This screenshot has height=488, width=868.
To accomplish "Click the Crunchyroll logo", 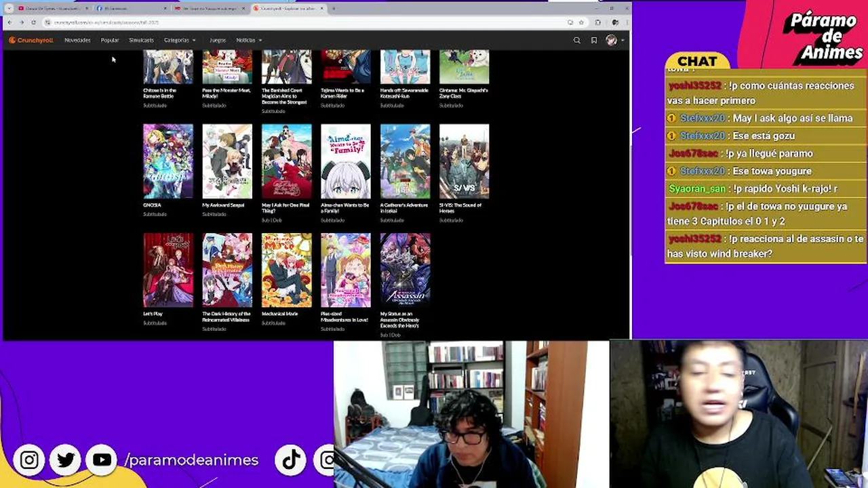I will [x=31, y=40].
